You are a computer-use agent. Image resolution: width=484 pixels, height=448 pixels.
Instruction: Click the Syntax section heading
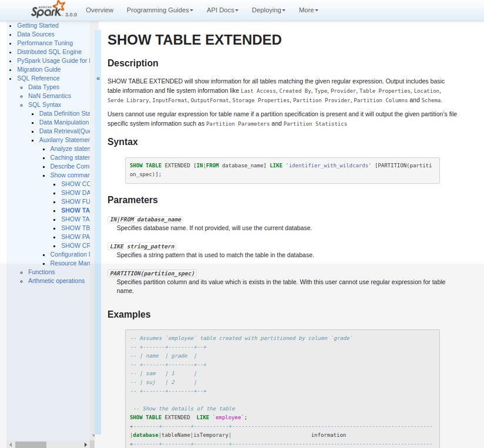coord(123,142)
